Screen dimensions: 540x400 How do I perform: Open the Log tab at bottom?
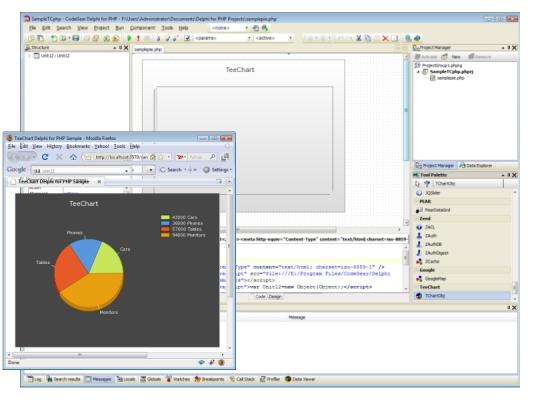pyautogui.click(x=34, y=379)
